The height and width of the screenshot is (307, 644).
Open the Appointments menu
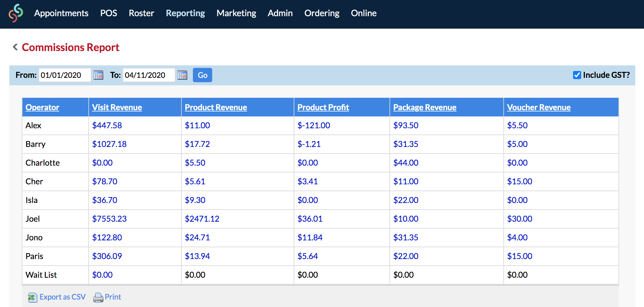pos(61,13)
